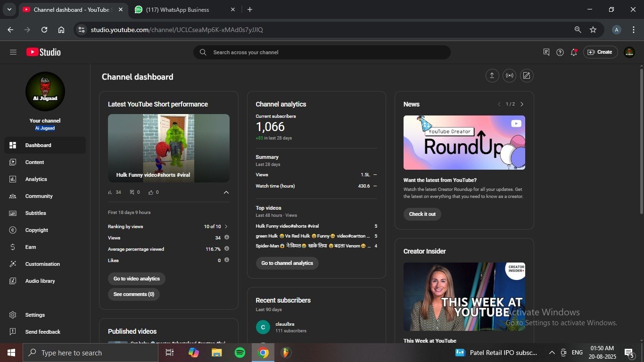The width and height of the screenshot is (644, 362).
Task: Expand Ranking by views arrow
Action: [226, 227]
